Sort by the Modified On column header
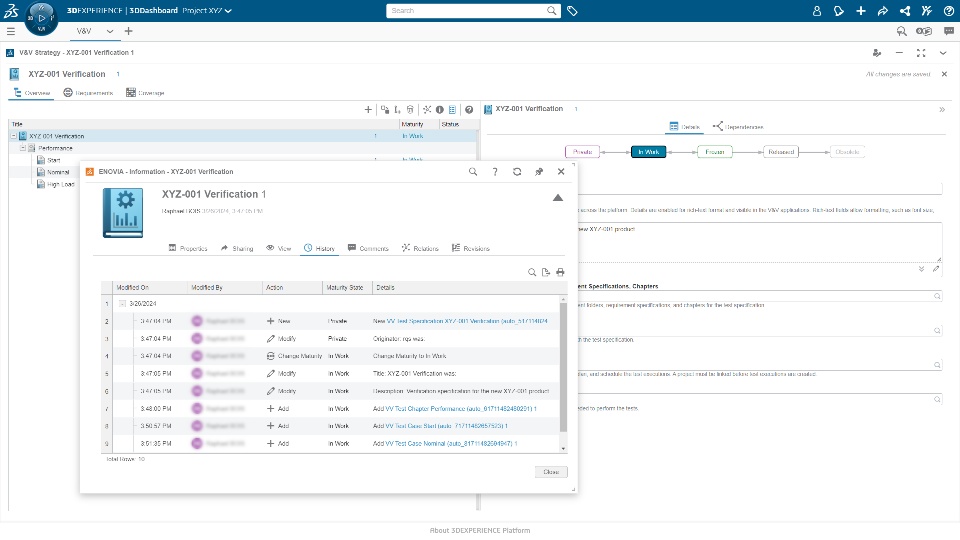Viewport: 960px width, 540px height. point(150,288)
